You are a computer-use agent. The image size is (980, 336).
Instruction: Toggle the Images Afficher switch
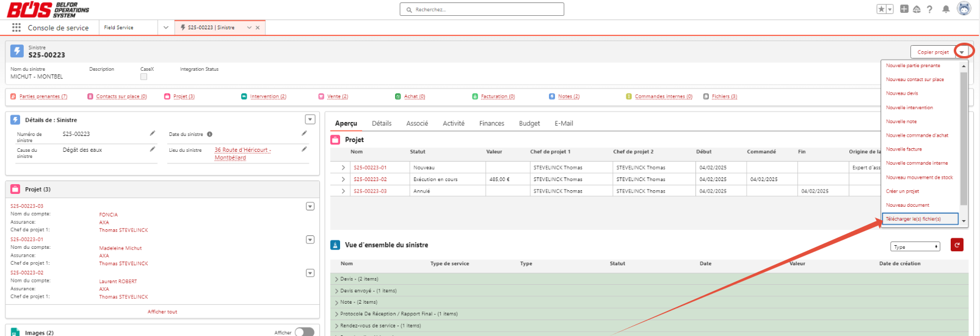pos(305,332)
